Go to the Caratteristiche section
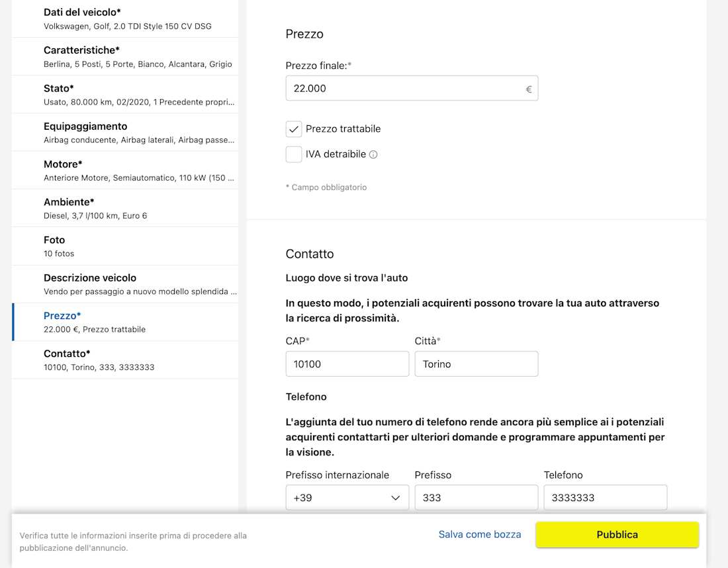 [x=125, y=57]
